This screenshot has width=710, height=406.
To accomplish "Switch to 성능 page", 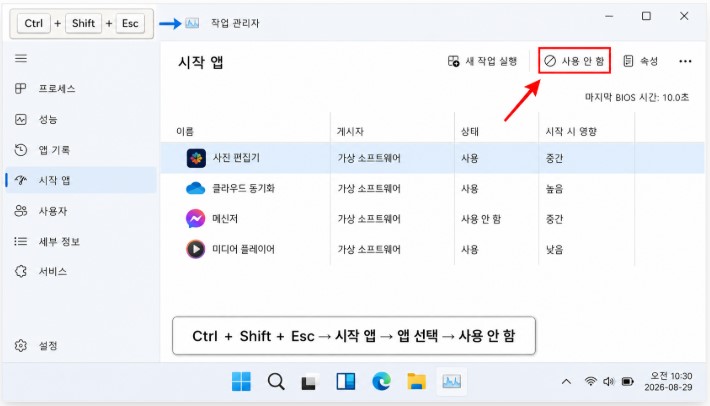I will 81,119.
